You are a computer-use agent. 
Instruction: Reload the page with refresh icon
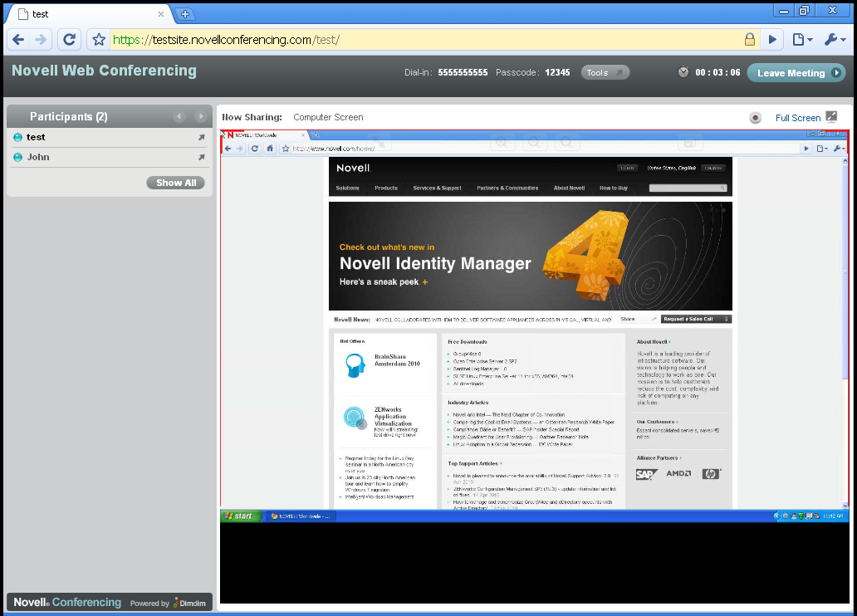point(70,39)
